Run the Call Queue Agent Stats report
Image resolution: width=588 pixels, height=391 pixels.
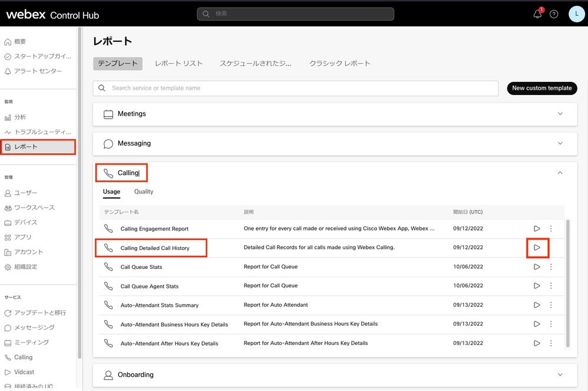pos(537,286)
